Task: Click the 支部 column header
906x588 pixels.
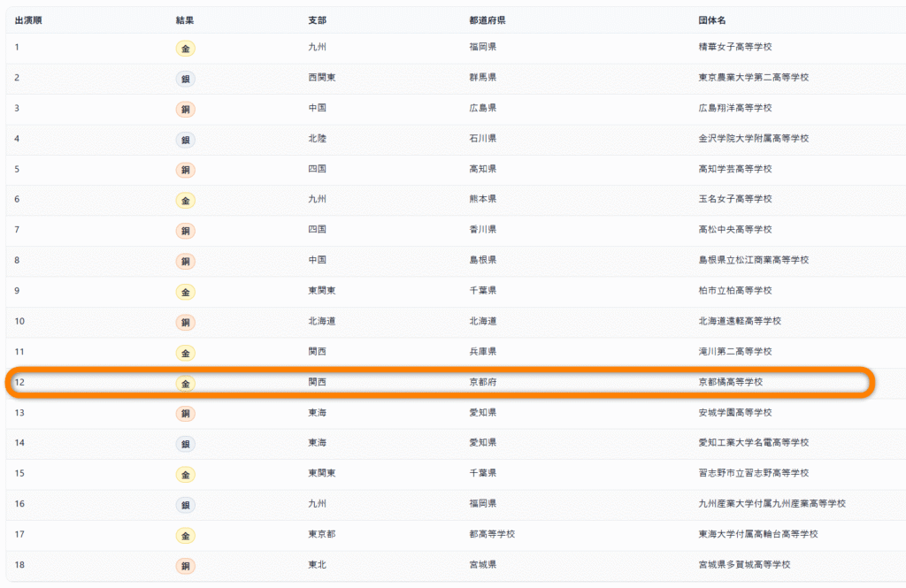Action: 317,20
